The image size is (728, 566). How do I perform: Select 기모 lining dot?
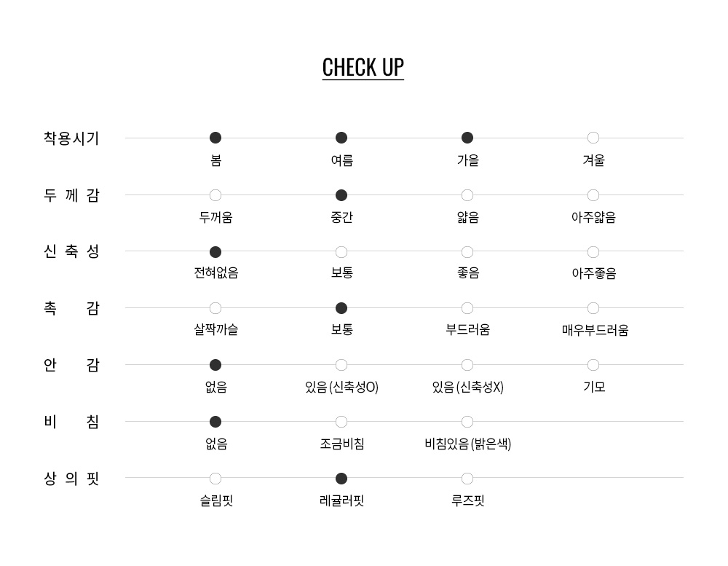[593, 365]
